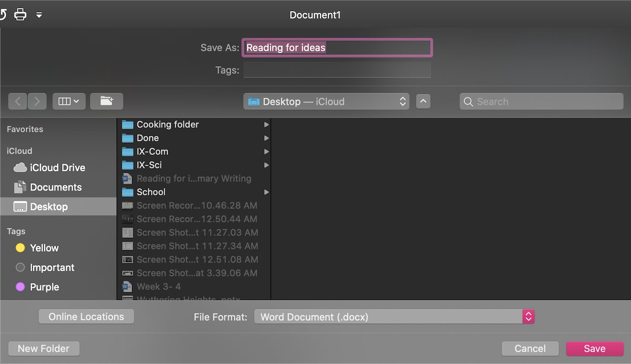Click into the Tags input field
The height and width of the screenshot is (364, 631).
(337, 70)
